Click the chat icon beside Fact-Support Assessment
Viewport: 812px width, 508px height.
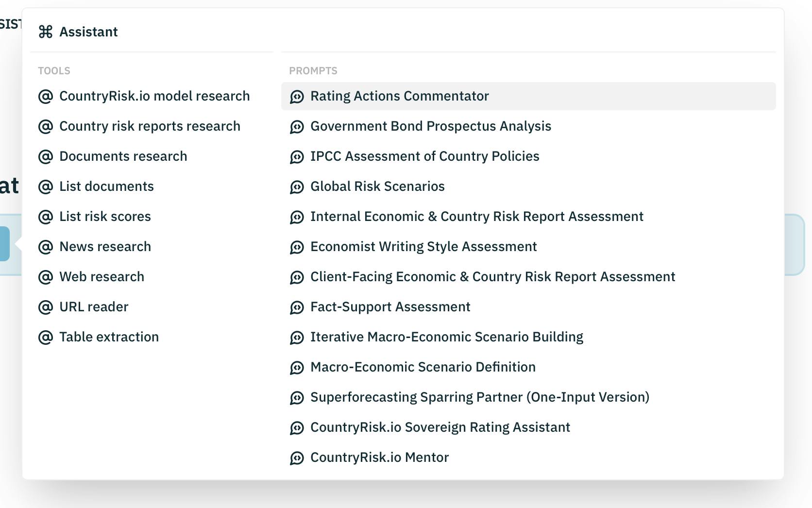pyautogui.click(x=297, y=307)
